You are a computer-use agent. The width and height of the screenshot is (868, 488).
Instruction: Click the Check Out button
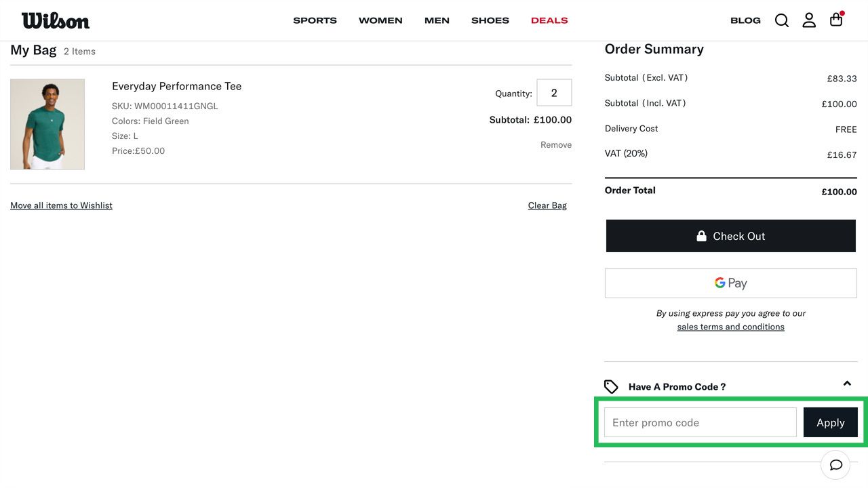click(x=731, y=236)
